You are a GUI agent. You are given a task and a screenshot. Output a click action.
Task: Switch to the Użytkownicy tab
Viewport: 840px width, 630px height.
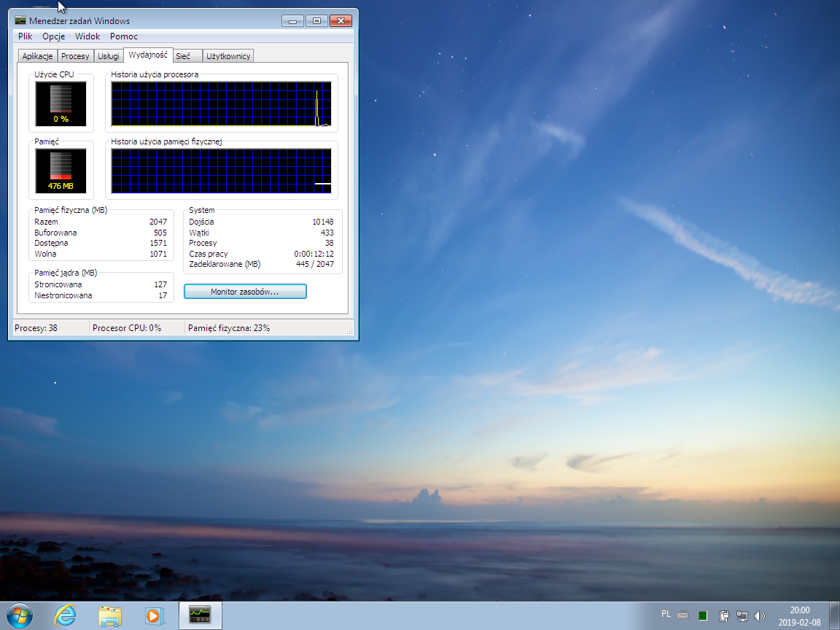tap(227, 55)
